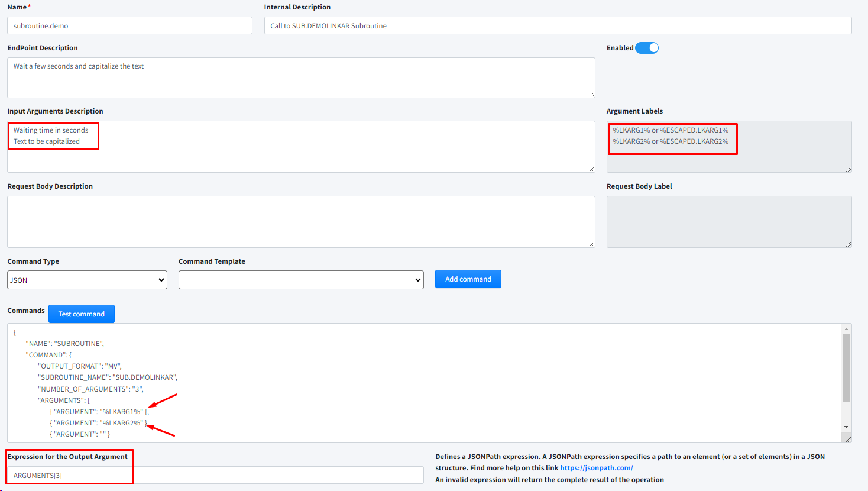Click the Commands scrollbar up arrow
868x491 pixels.
(846, 329)
